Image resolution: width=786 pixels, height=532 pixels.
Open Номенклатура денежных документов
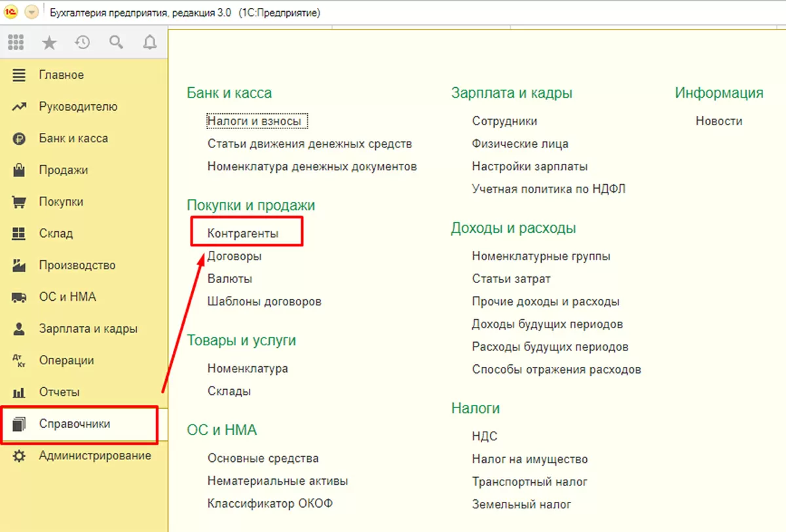(x=312, y=166)
